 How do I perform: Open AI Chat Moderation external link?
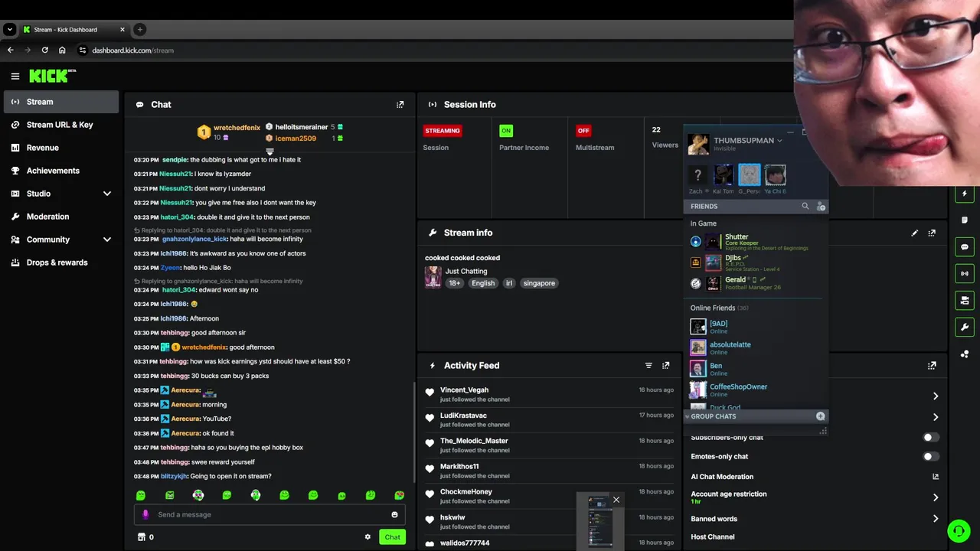(x=935, y=477)
